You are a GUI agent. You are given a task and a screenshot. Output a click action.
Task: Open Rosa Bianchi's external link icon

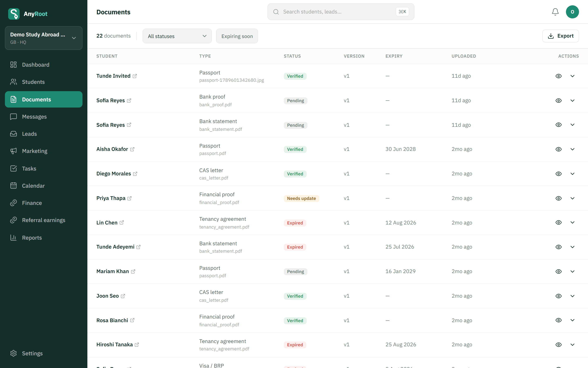[132, 320]
